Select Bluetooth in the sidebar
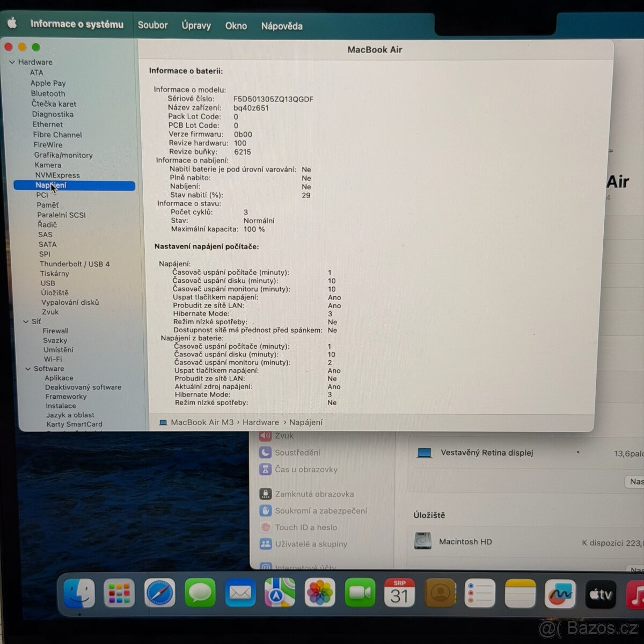The width and height of the screenshot is (644, 644). coord(48,93)
